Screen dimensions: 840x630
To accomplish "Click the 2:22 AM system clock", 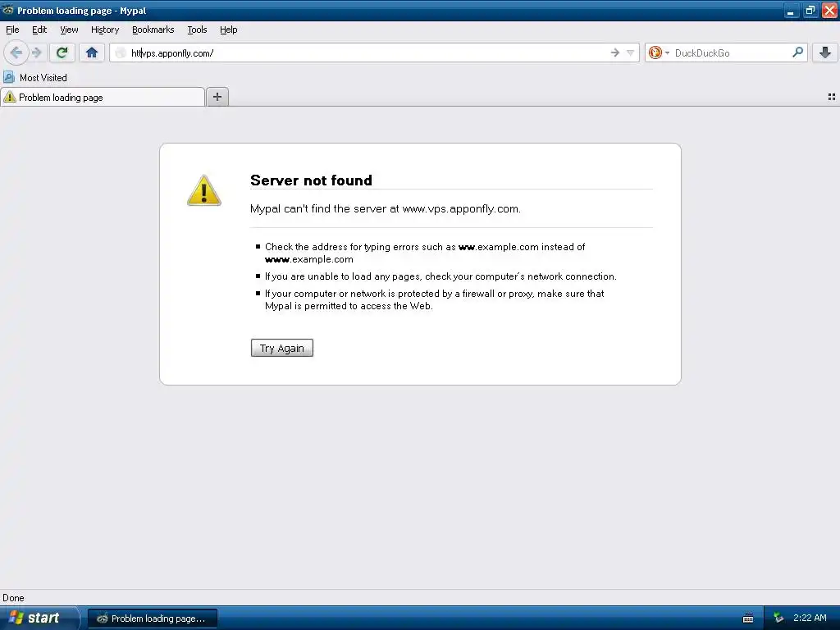I will tap(810, 618).
